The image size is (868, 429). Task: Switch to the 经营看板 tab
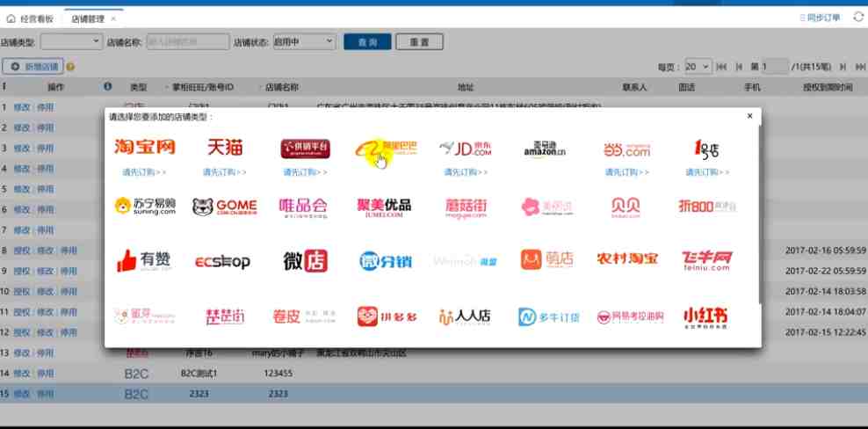pyautogui.click(x=31, y=18)
